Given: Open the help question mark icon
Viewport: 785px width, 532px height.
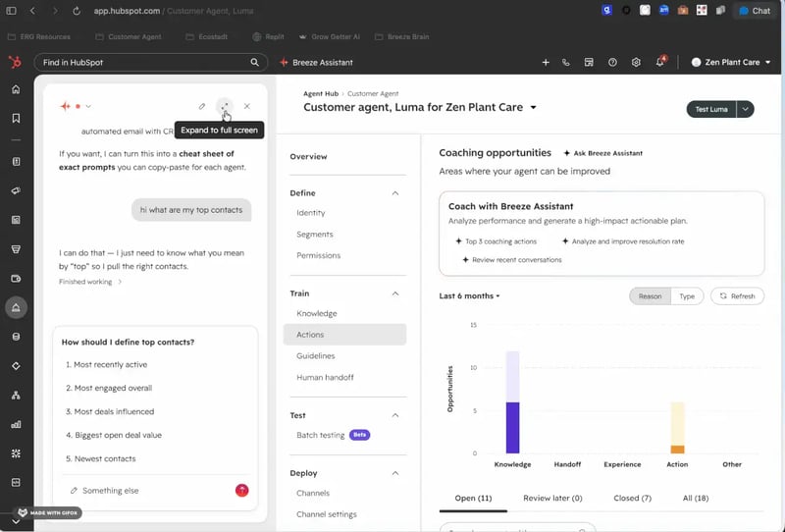Looking at the screenshot, I should tap(612, 62).
